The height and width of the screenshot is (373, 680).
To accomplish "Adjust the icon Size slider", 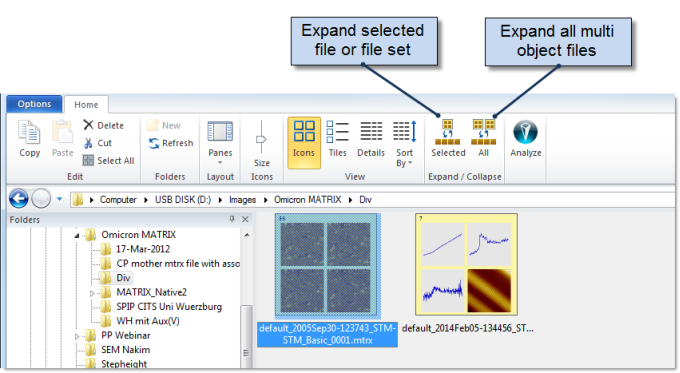I will coord(261,138).
